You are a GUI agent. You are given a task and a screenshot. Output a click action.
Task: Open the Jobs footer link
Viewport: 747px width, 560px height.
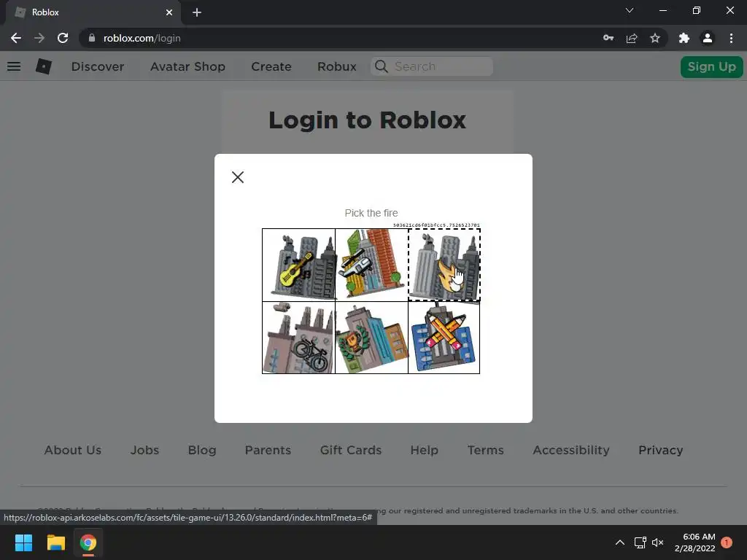coord(145,450)
